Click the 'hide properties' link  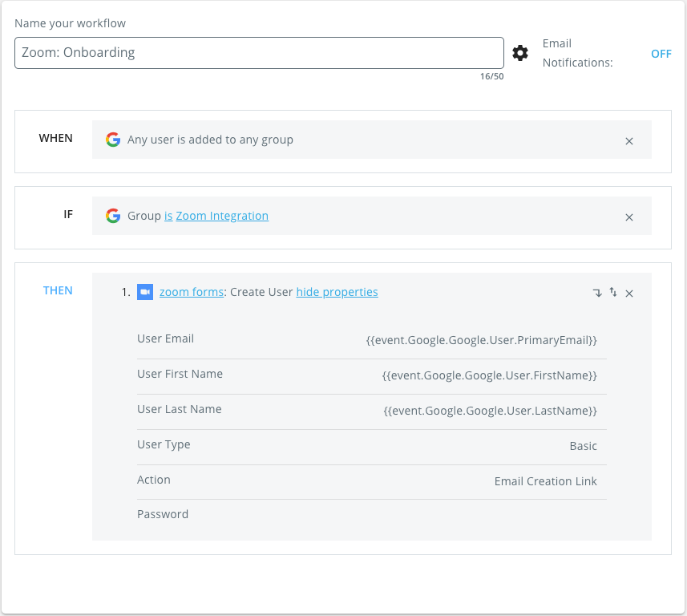[x=337, y=292]
